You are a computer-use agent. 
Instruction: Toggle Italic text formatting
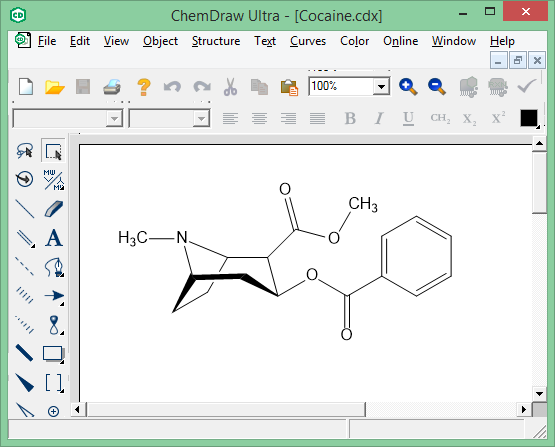(x=379, y=118)
